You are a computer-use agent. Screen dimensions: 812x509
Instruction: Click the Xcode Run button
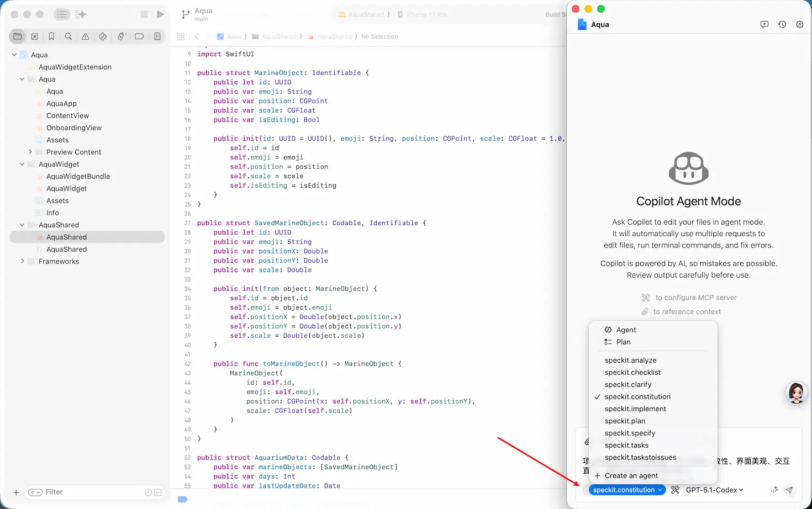(160, 14)
